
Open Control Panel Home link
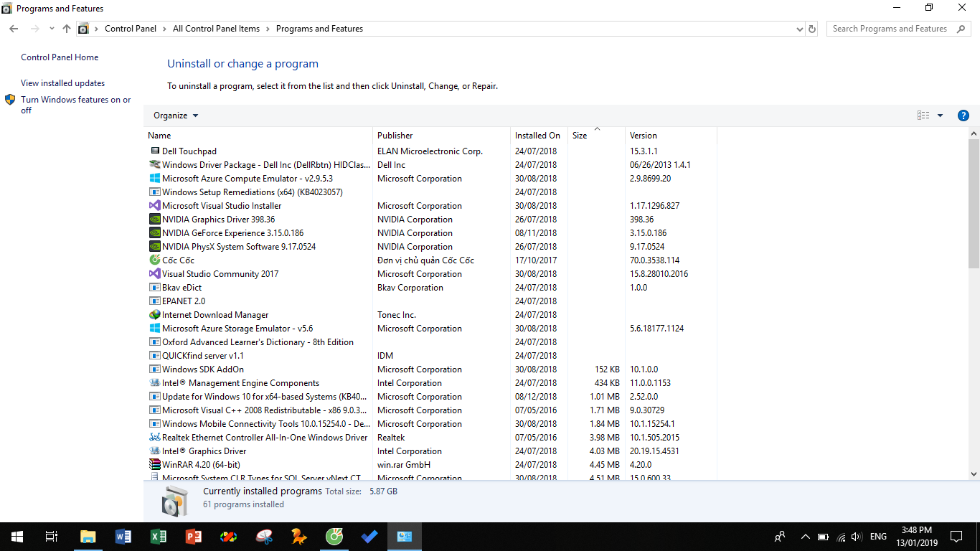pos(60,57)
